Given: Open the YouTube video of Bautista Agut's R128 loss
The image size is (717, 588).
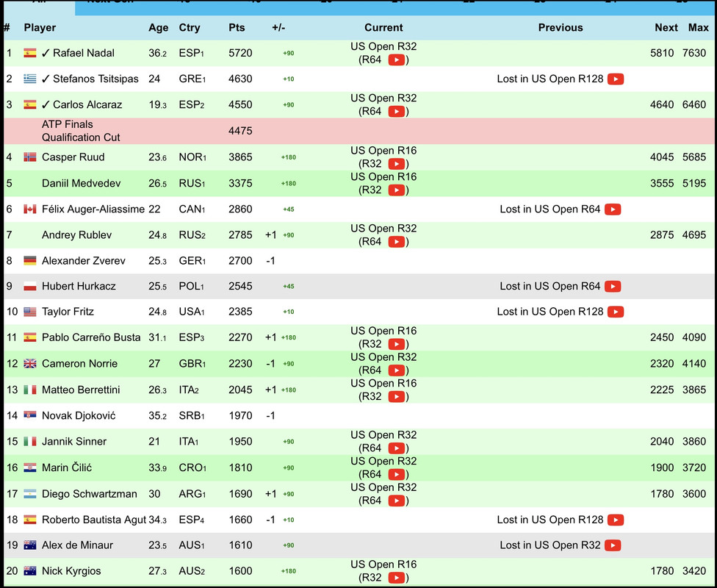Looking at the screenshot, I should coord(616,520).
